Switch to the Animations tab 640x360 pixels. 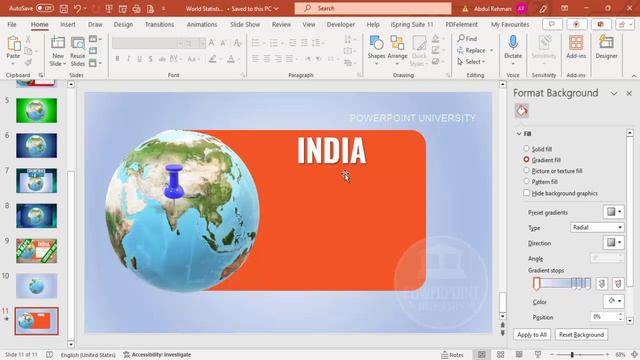point(202,24)
